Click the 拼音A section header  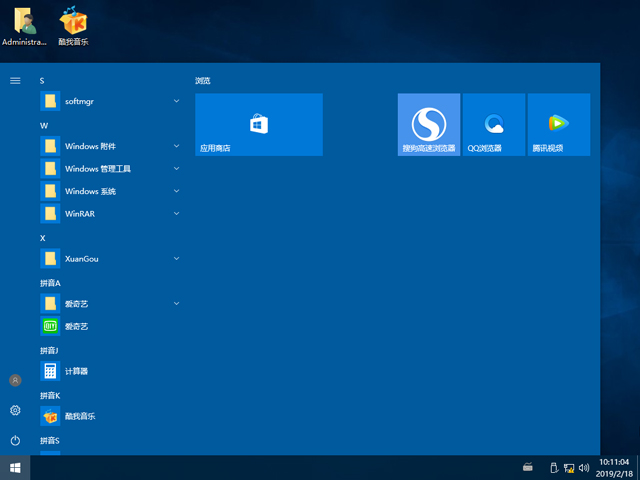50,283
